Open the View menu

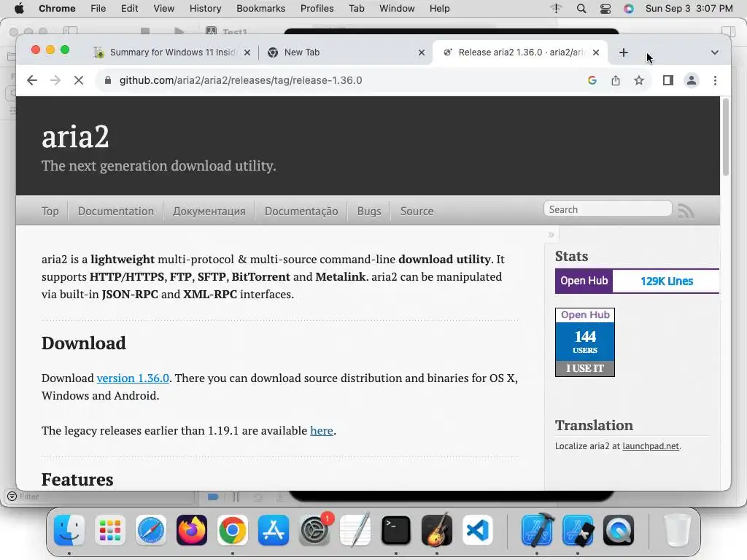tap(163, 9)
